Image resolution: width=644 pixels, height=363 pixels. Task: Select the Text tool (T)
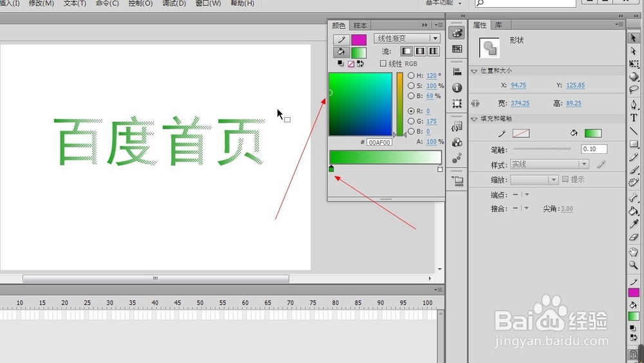633,117
